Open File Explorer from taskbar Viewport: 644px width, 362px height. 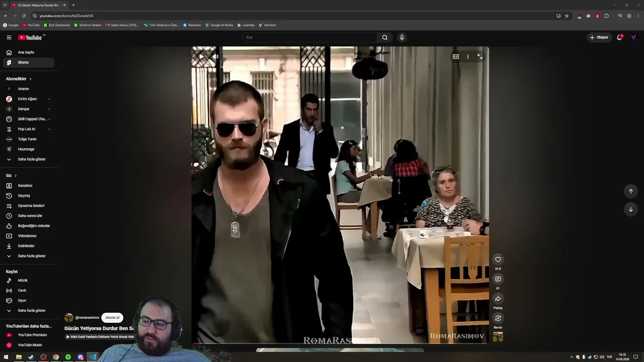point(19,357)
